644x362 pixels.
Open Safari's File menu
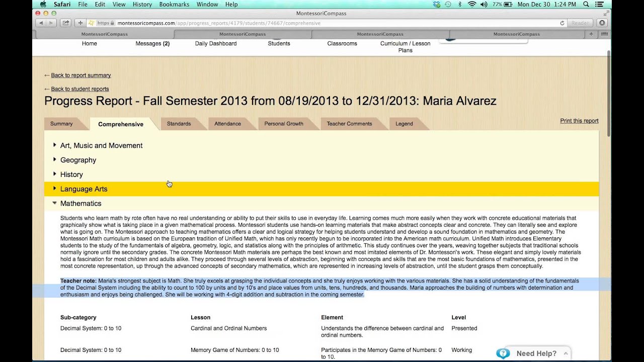pos(83,5)
